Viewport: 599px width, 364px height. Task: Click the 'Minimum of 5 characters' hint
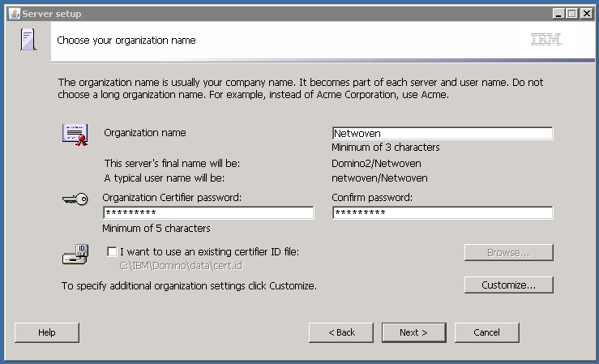click(156, 229)
